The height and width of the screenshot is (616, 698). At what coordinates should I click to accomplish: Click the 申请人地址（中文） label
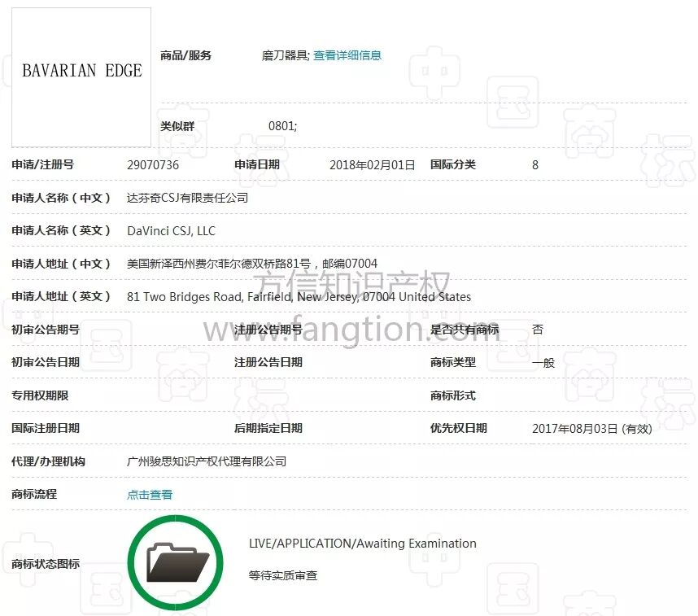point(61,264)
